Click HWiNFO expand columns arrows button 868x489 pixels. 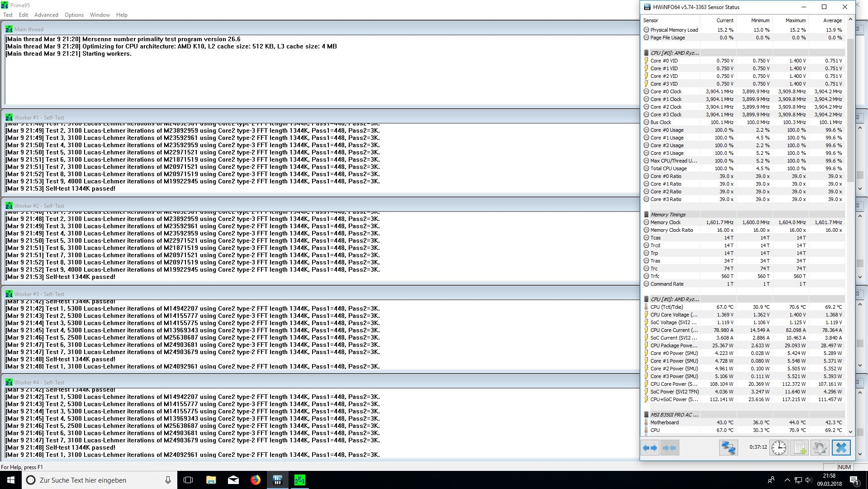650,448
